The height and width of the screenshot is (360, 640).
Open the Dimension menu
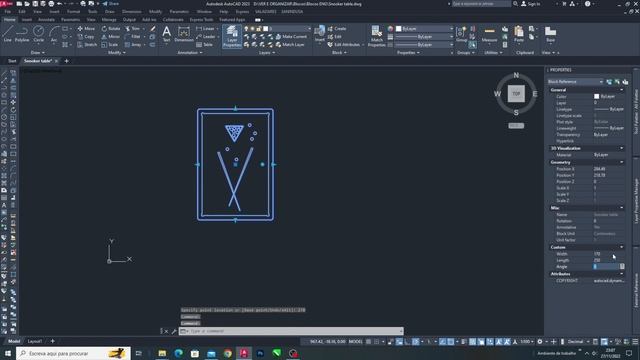pyautogui.click(x=131, y=12)
